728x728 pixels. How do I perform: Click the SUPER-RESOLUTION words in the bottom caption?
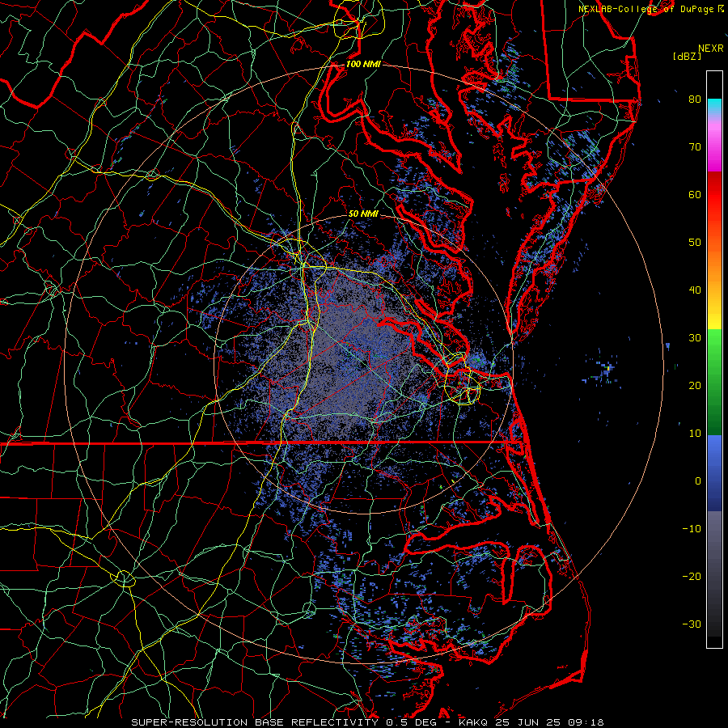[189, 722]
